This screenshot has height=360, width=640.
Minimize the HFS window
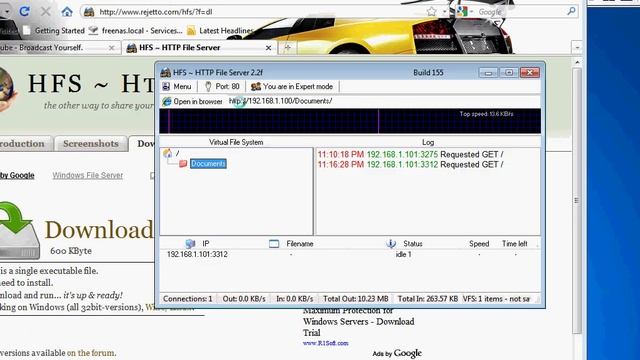coord(488,73)
